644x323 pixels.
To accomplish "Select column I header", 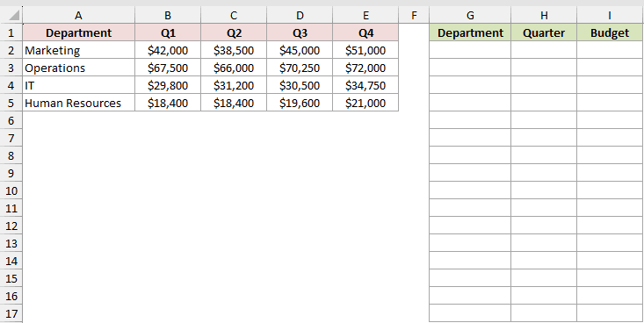I will [x=610, y=15].
